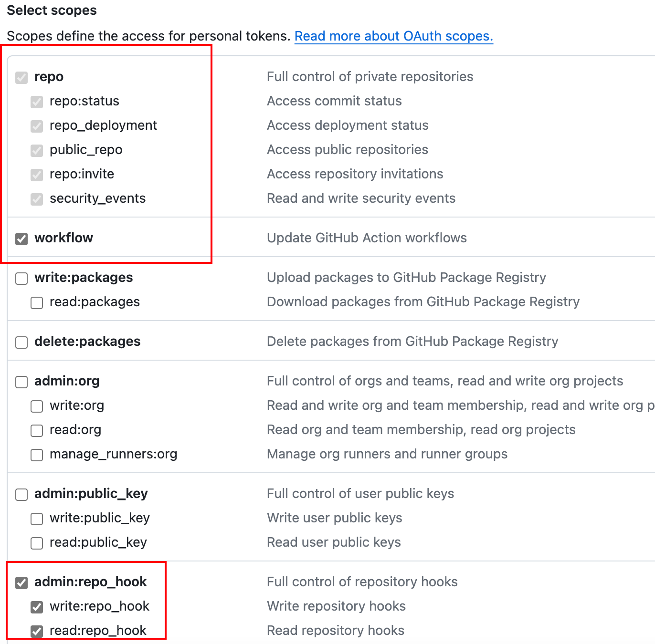The height and width of the screenshot is (644, 655).
Task: Uncheck the workflow scope checkbox
Action: [21, 239]
